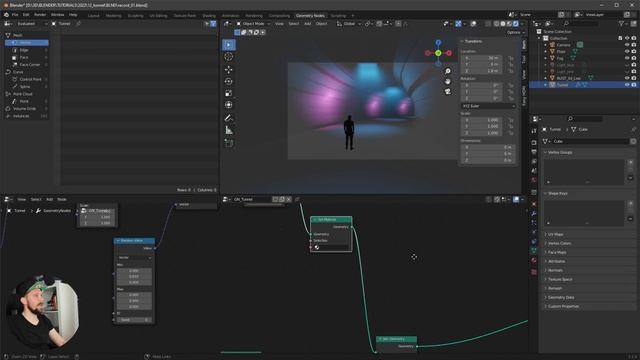Click the Options button in the viewport header
Image resolution: width=640 pixels, height=360 pixels.
click(x=515, y=32)
